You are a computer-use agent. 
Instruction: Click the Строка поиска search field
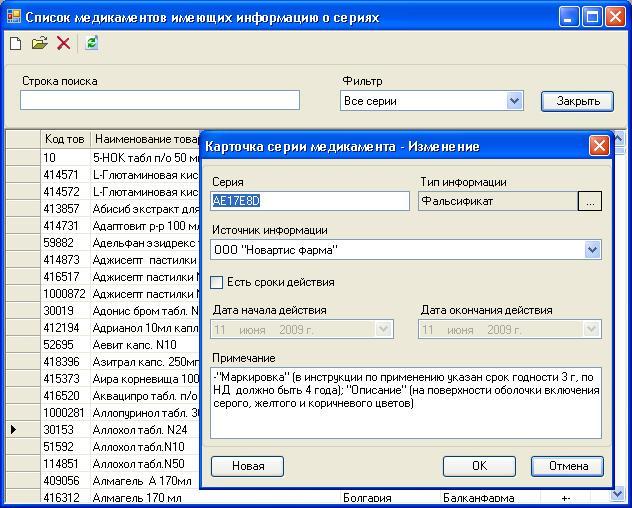(160, 100)
